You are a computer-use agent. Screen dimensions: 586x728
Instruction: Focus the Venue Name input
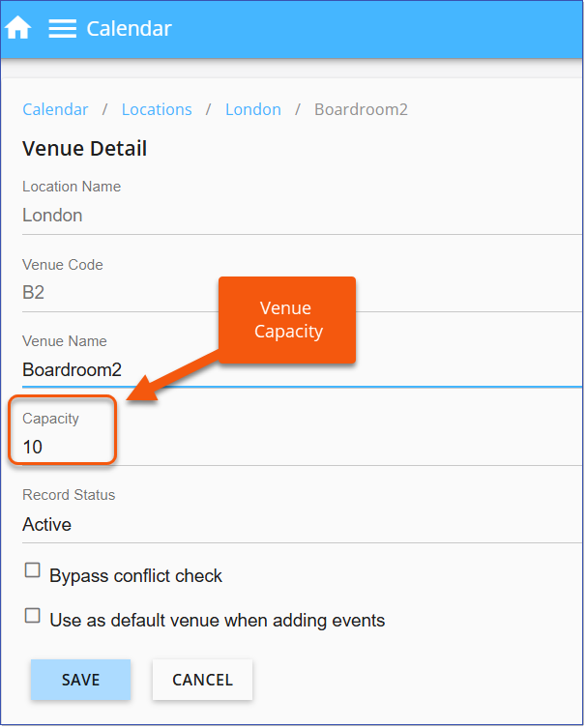(x=290, y=369)
